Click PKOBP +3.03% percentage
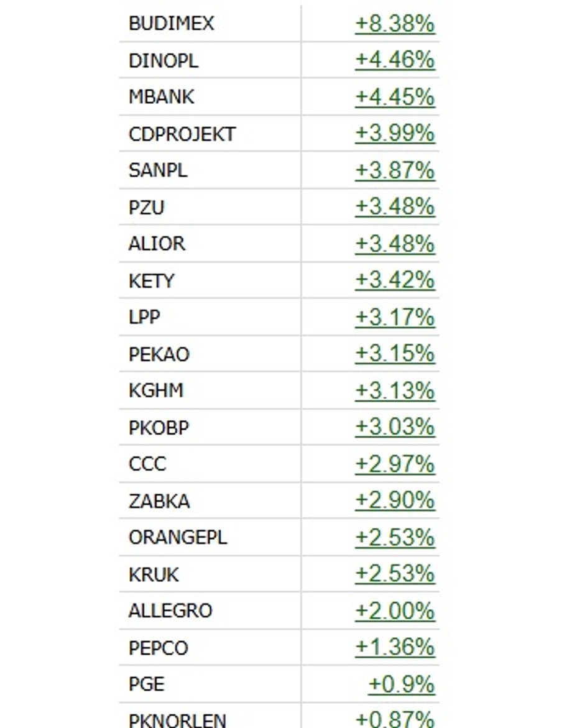Image resolution: width=572 pixels, height=728 pixels. click(395, 427)
